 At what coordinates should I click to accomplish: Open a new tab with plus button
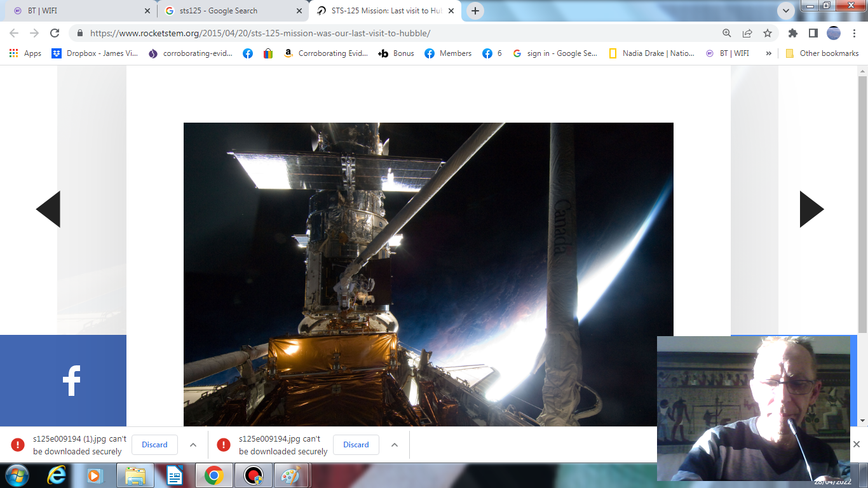pyautogui.click(x=475, y=11)
